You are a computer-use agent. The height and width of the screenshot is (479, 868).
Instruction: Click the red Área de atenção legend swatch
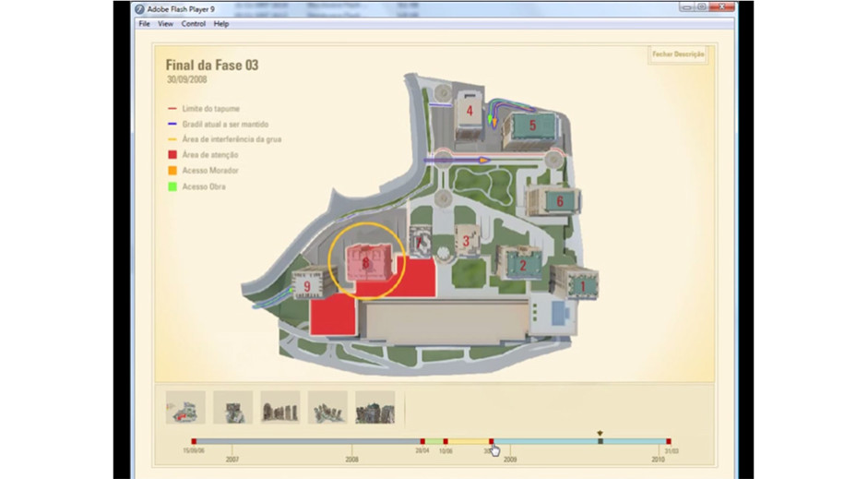click(x=172, y=155)
